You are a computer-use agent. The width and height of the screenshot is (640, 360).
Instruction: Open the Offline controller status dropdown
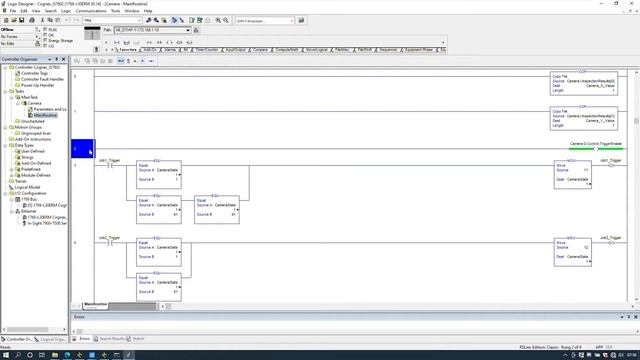tap(37, 29)
